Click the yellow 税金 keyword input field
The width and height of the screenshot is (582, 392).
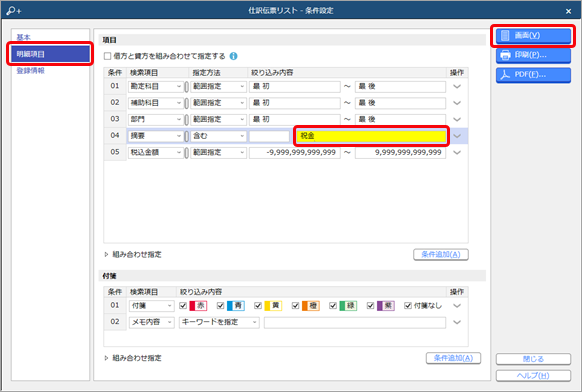point(372,136)
